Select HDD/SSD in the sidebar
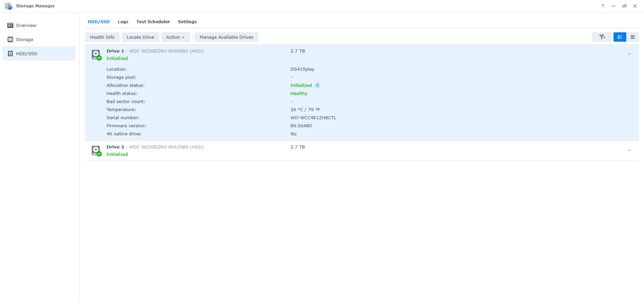Image resolution: width=644 pixels, height=302 pixels. pos(39,53)
